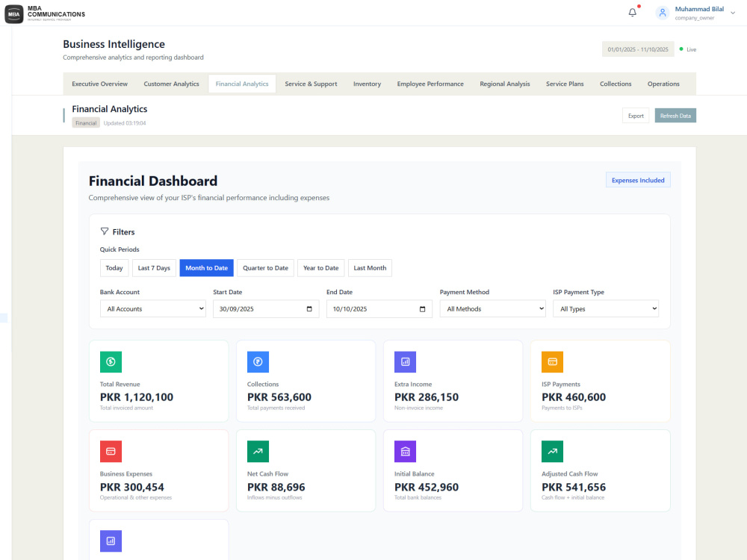Open the Regional Analysis tab
Screen dimensions: 747x560
tap(504, 84)
